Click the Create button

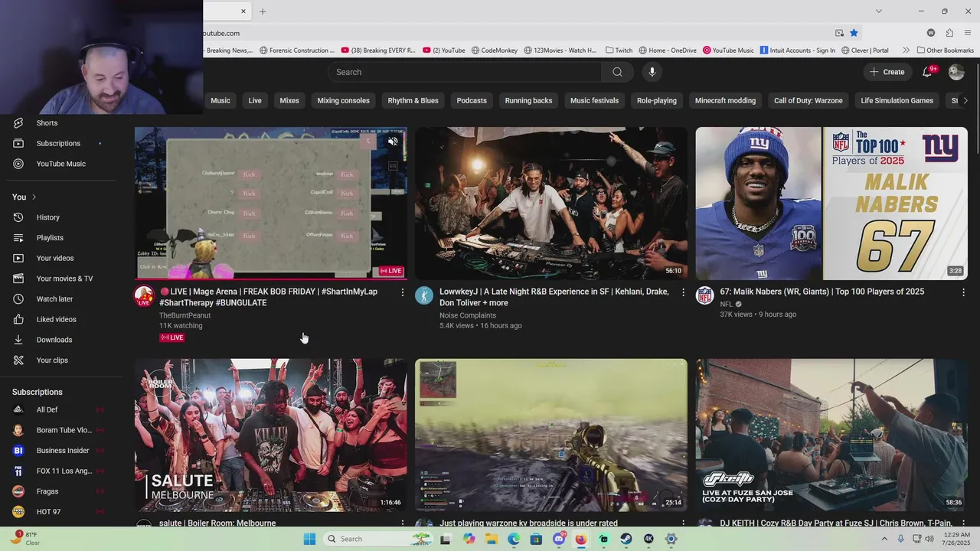pyautogui.click(x=887, y=72)
